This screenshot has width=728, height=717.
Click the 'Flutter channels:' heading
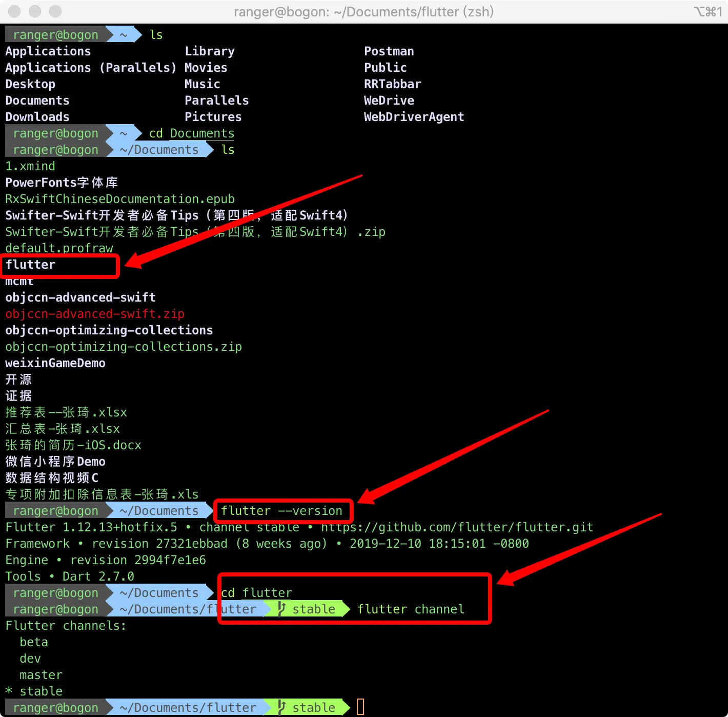pos(66,626)
